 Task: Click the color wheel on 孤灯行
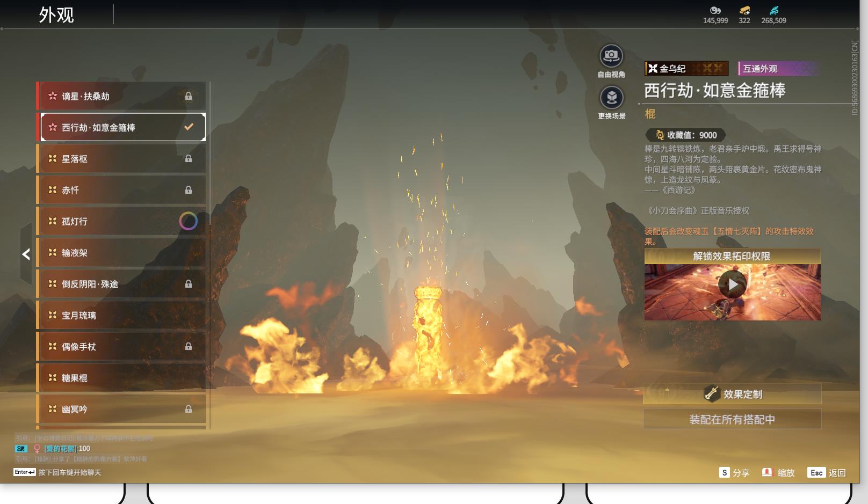pyautogui.click(x=188, y=221)
